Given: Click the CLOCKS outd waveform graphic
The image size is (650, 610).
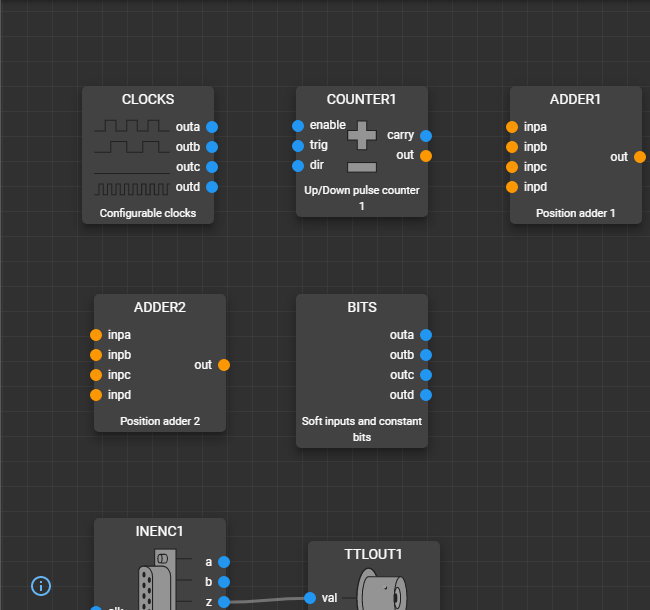Looking at the screenshot, I should [x=132, y=189].
